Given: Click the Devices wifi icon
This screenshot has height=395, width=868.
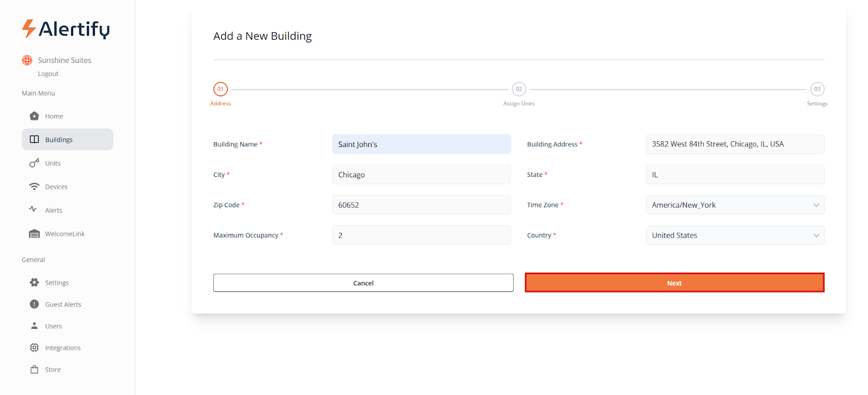Looking at the screenshot, I should [34, 187].
